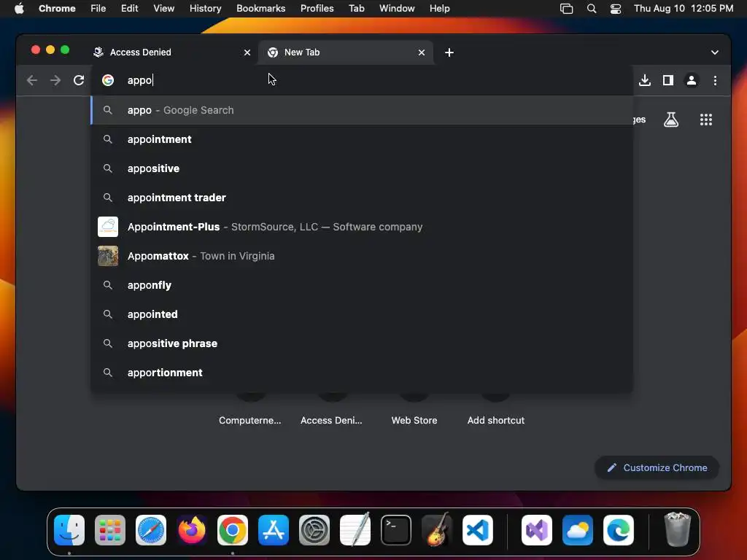The image size is (747, 560).
Task: Open the Computerne... shortcut
Action: pos(250,420)
